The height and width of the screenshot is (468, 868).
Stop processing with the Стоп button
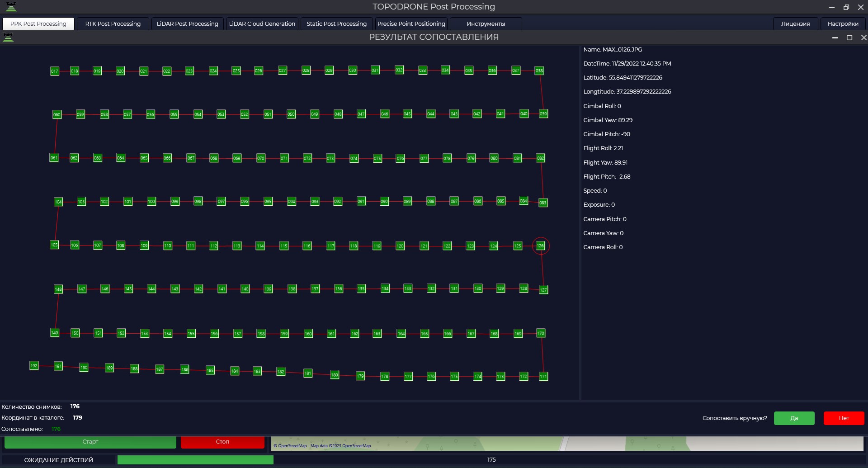coord(222,442)
